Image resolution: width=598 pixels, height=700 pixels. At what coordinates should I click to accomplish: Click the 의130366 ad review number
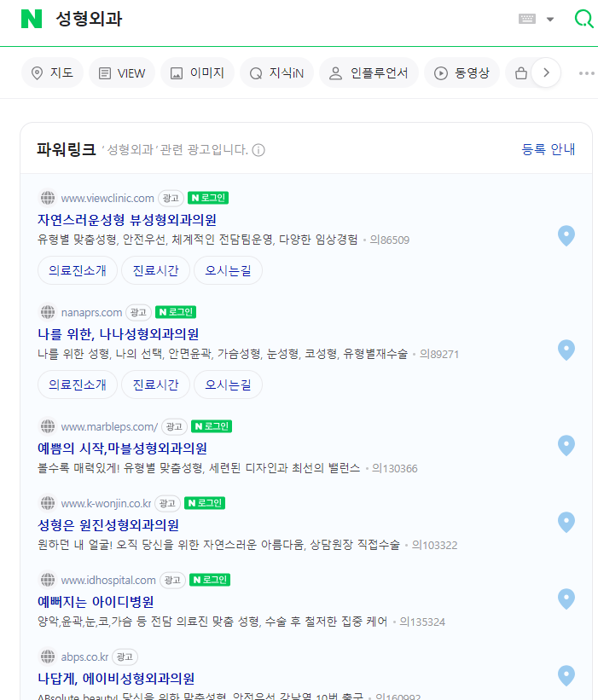[395, 469]
